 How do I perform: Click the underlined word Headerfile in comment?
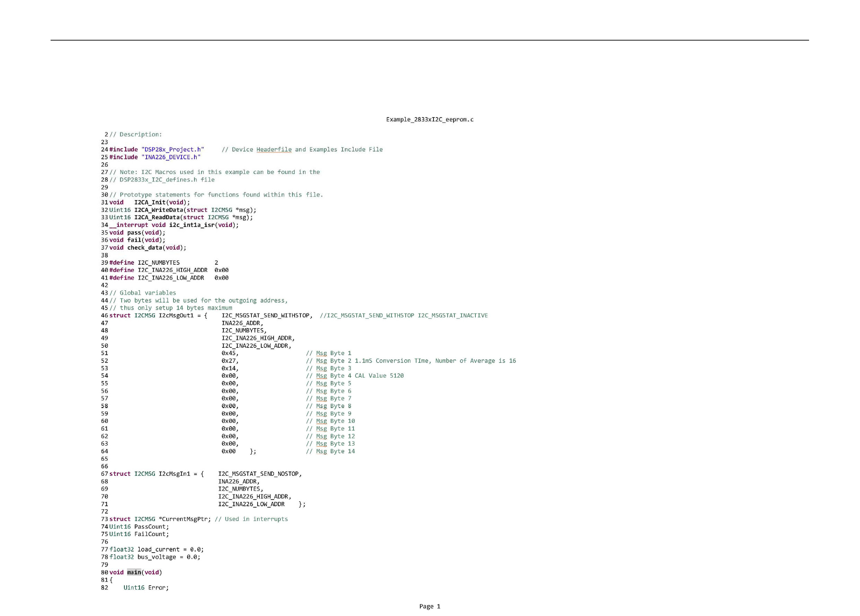[274, 149]
